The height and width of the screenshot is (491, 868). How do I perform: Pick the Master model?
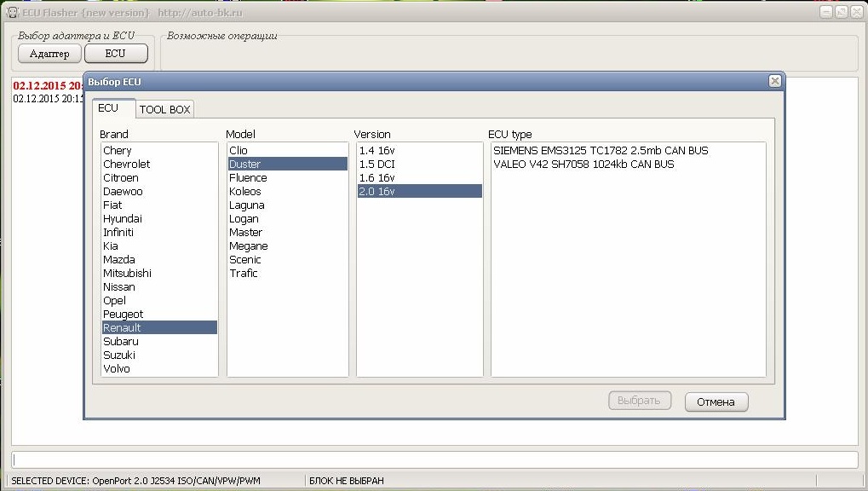[288, 232]
